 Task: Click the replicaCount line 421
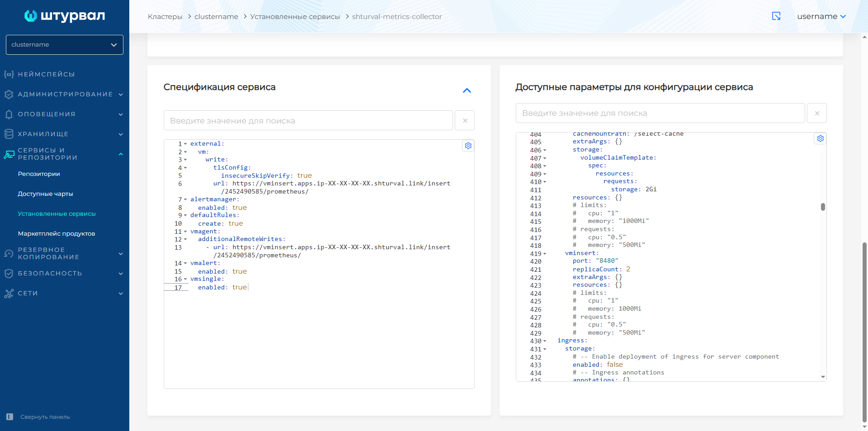point(601,269)
